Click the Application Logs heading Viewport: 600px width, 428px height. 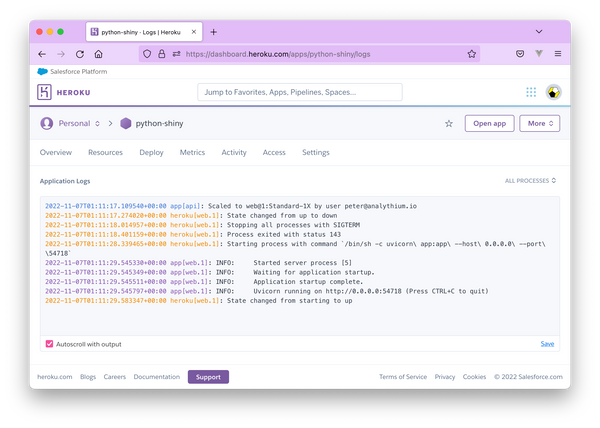(x=65, y=181)
